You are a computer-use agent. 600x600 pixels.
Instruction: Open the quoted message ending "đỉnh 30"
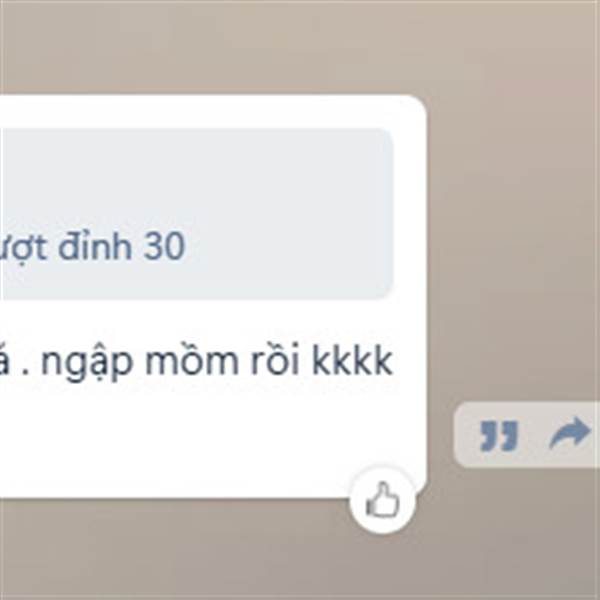point(196,214)
